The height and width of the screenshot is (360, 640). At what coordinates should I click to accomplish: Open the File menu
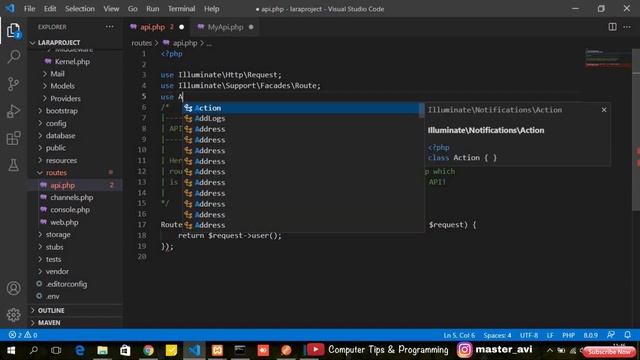(29, 9)
